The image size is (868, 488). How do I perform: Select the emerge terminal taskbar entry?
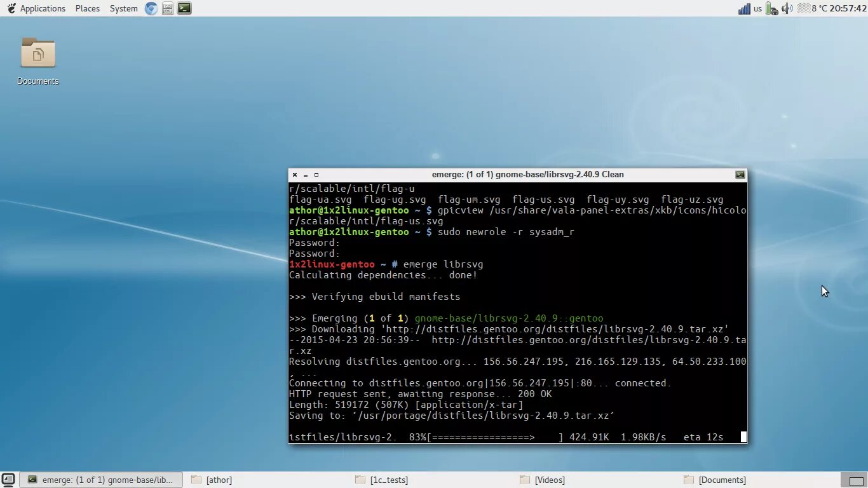click(x=101, y=480)
